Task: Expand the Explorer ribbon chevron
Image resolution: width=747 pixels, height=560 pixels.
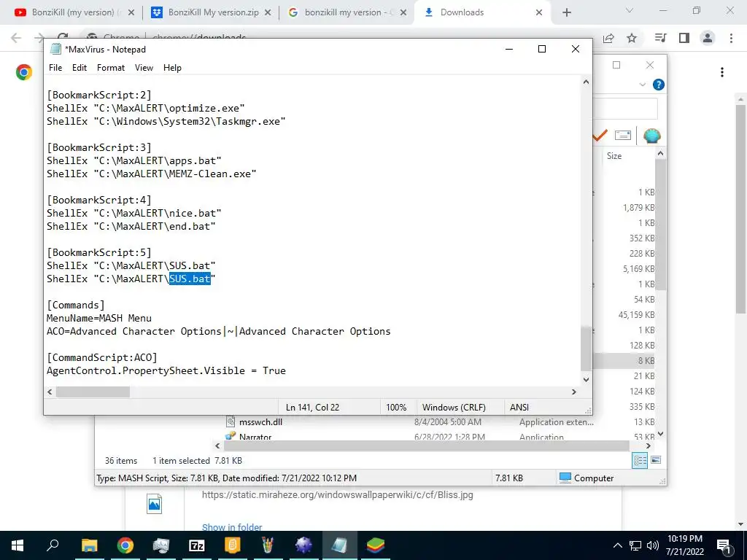Action: pyautogui.click(x=642, y=85)
